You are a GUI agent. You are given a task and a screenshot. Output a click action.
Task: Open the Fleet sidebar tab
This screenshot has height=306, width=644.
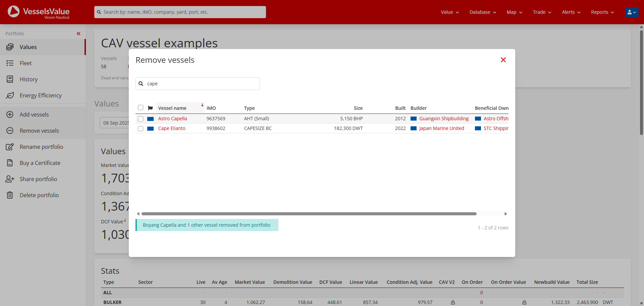point(26,63)
